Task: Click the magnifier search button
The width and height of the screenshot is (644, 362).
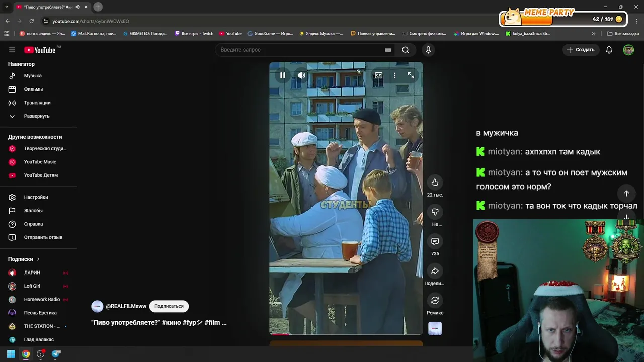Action: coord(406,50)
